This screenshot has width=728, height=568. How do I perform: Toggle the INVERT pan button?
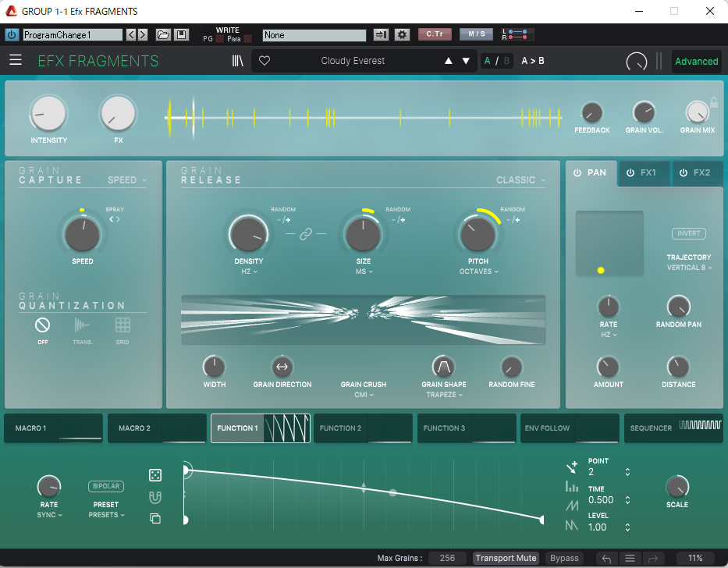688,233
